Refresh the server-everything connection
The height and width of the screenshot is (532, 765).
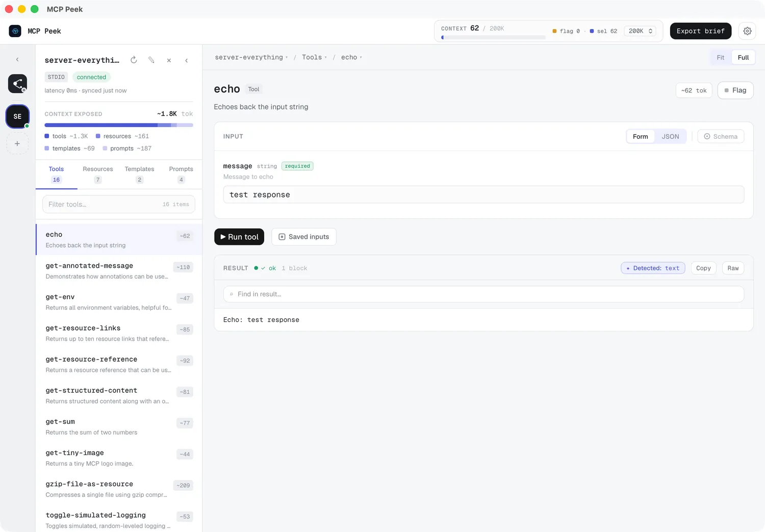134,60
